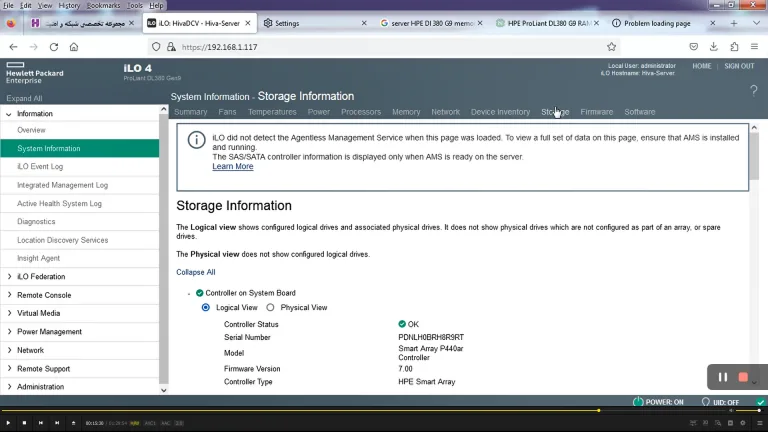The width and height of the screenshot is (768, 432).
Task: Click the eject button in media player
Action: click(73, 423)
